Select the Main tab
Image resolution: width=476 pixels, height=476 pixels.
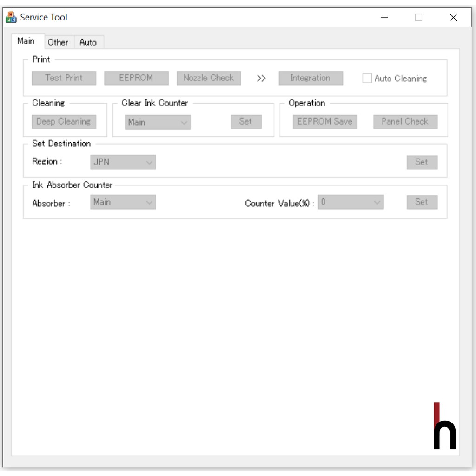tap(26, 41)
